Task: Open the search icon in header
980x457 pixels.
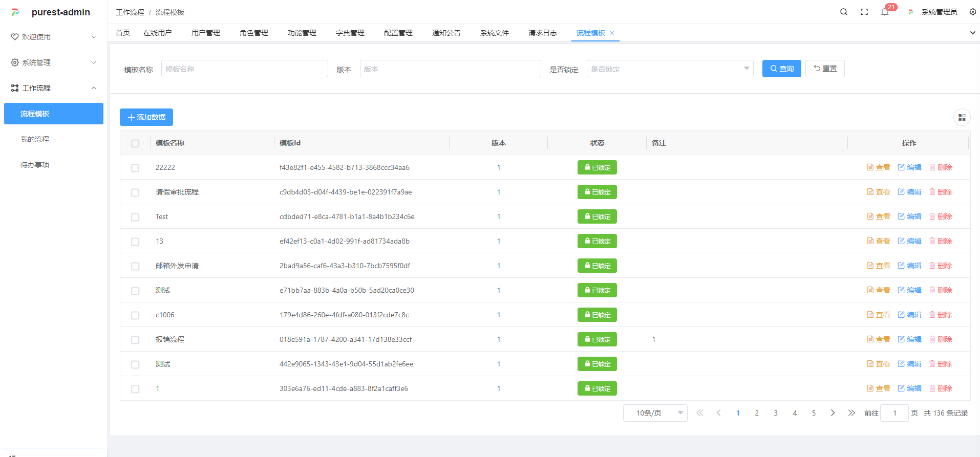Action: (843, 12)
